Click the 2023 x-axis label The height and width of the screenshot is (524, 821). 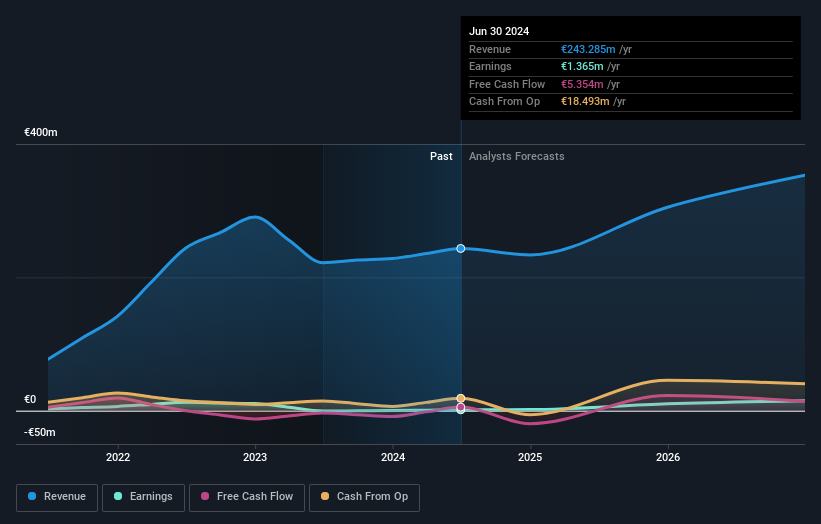pyautogui.click(x=255, y=457)
